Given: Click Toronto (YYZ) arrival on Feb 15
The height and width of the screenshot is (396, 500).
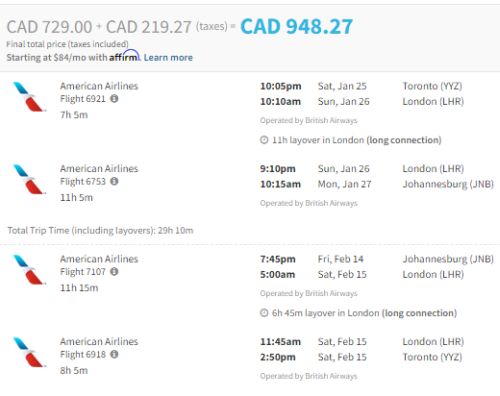Looking at the screenshot, I should click(432, 357).
